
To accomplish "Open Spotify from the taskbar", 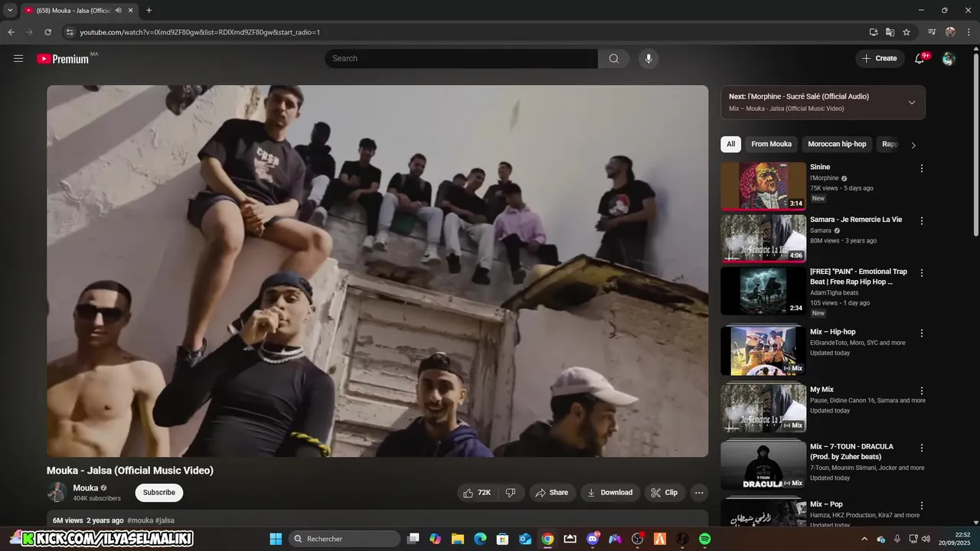I will [x=704, y=539].
